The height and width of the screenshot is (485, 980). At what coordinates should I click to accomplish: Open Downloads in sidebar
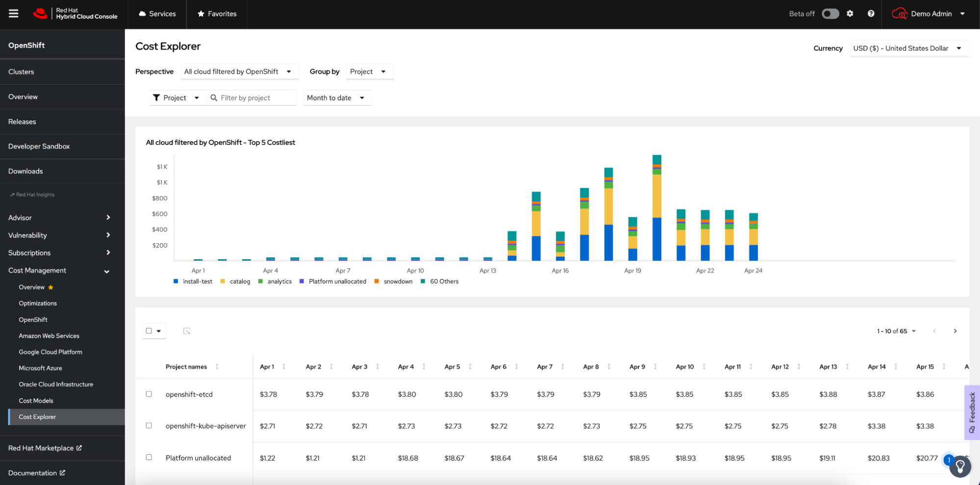click(x=62, y=171)
